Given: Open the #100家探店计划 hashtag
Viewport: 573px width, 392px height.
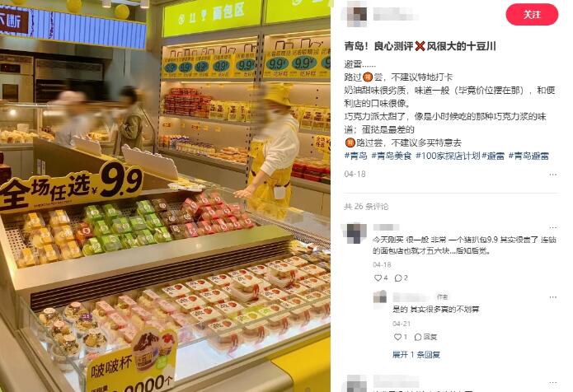Looking at the screenshot, I should pyautogui.click(x=448, y=156).
